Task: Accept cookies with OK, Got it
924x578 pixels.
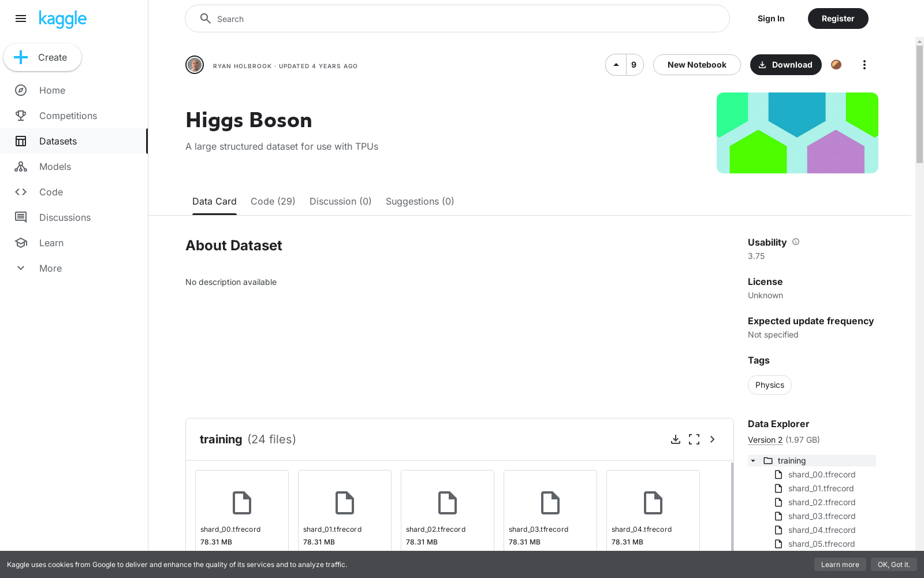Action: point(894,565)
